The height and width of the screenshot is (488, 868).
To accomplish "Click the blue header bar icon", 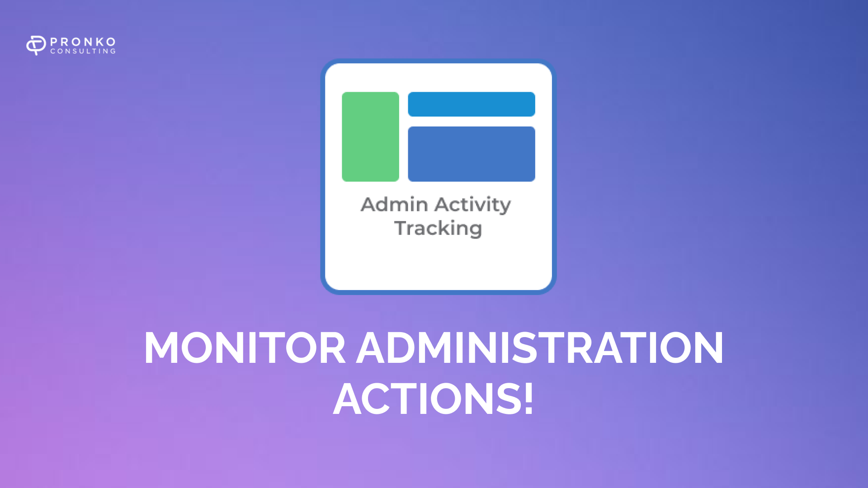I will point(471,104).
